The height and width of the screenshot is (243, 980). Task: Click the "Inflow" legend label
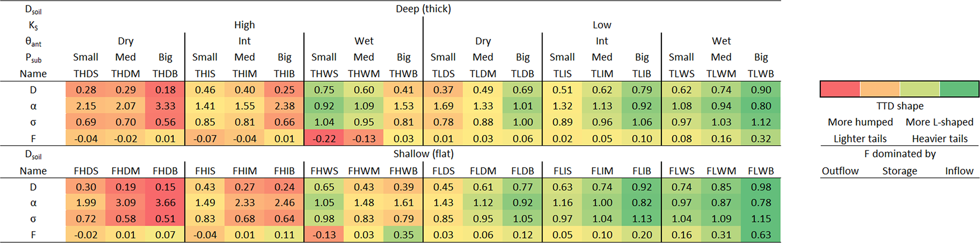pos(959,171)
